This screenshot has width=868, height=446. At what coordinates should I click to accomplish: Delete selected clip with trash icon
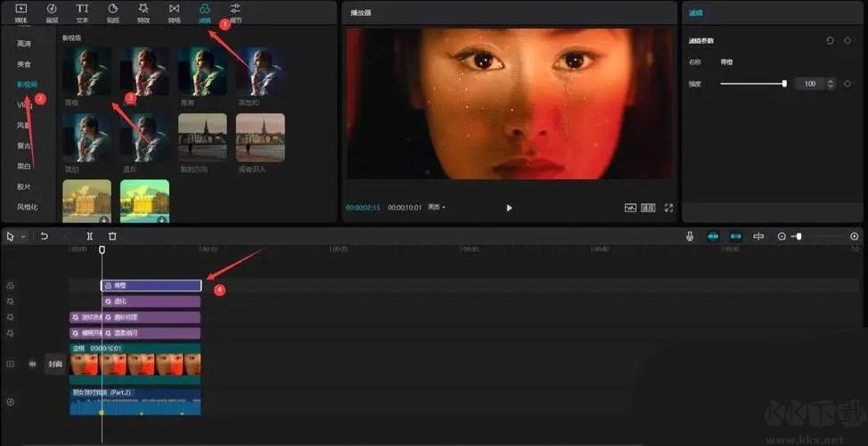pyautogui.click(x=112, y=236)
